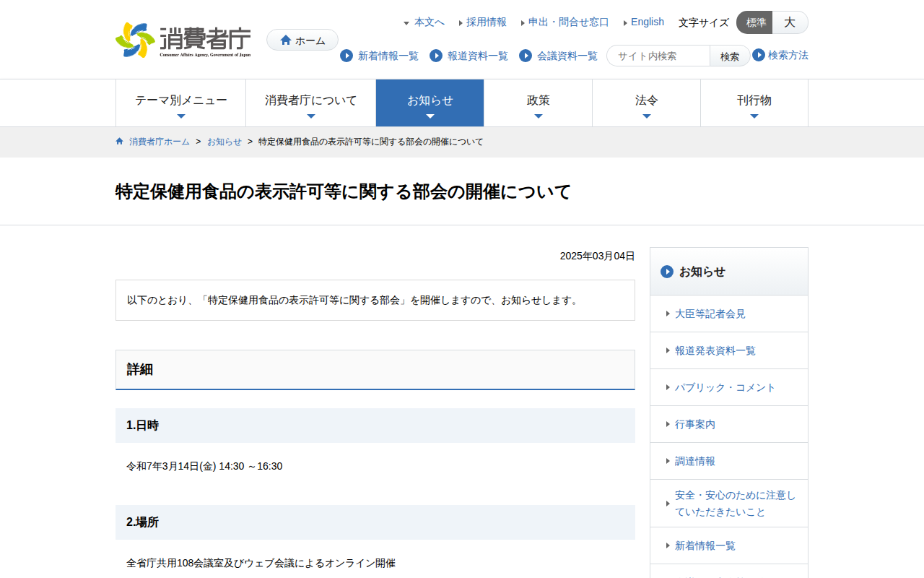Click the circle arrow icon in お知らせ sidebar header
Viewport: 924px width, 578px height.
(x=667, y=272)
